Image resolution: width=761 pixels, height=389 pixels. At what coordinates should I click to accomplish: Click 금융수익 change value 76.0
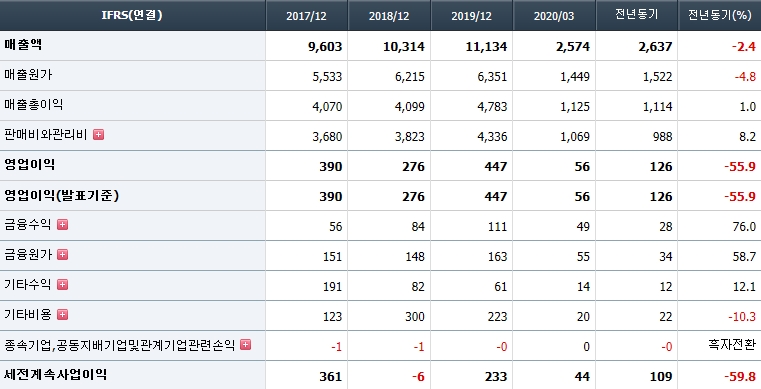[744, 227]
